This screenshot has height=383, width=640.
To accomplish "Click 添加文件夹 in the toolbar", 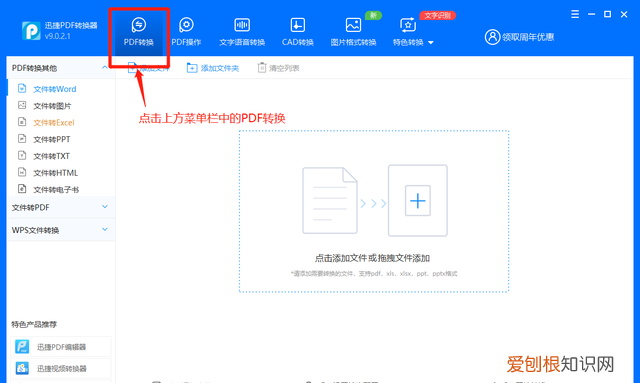I will 213,68.
